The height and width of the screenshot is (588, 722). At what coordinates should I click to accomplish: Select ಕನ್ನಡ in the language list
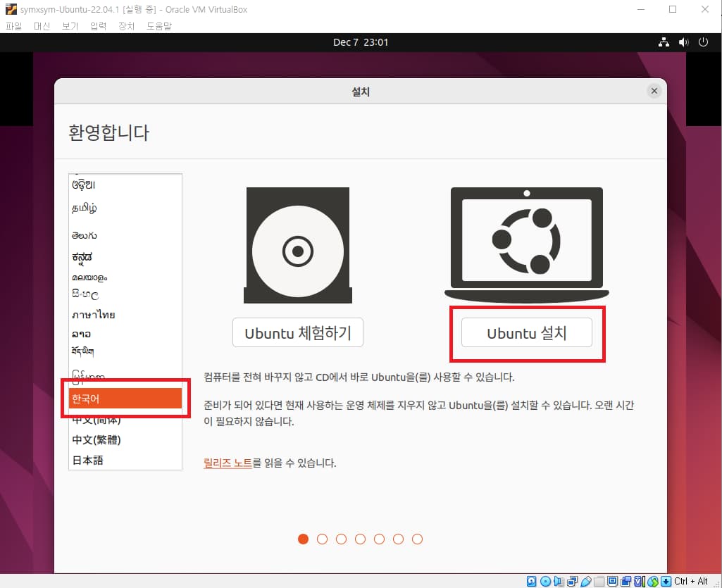pyautogui.click(x=125, y=257)
